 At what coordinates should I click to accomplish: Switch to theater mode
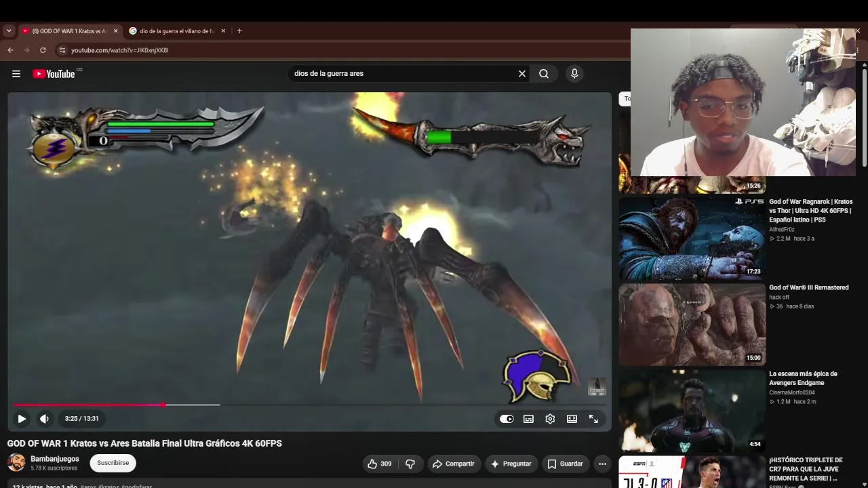pos(572,419)
